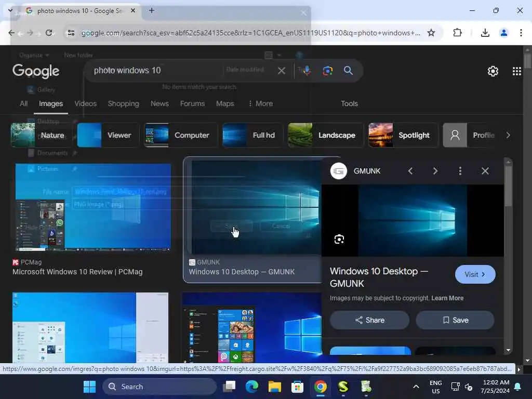This screenshot has width=532, height=399.
Task: Open File Explorer from taskbar
Action: (x=274, y=387)
